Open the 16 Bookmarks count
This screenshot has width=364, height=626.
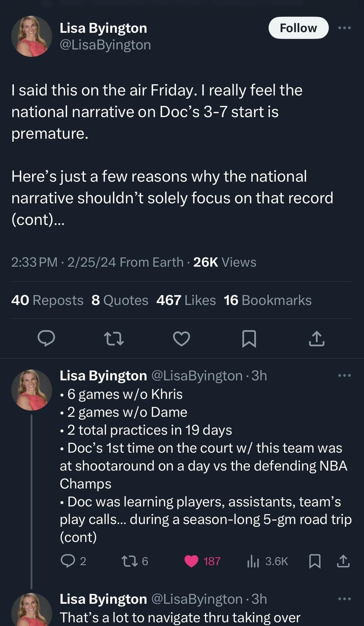(268, 300)
